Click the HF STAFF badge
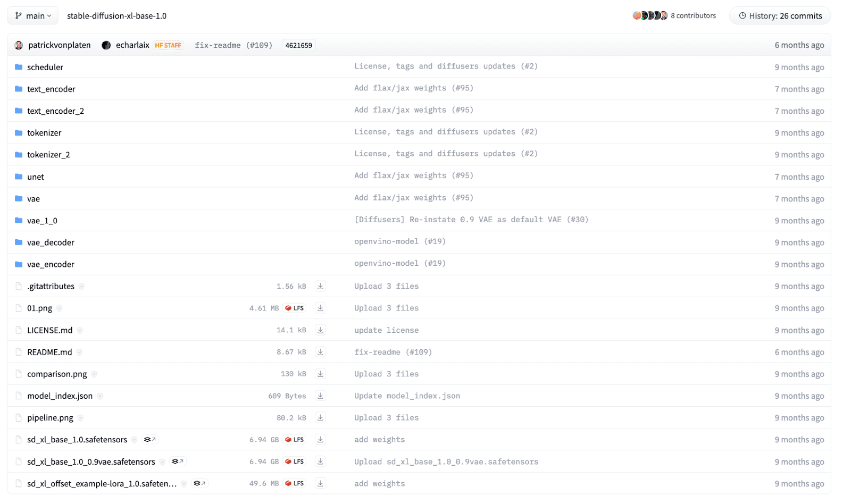This screenshot has width=851, height=504. [x=168, y=45]
